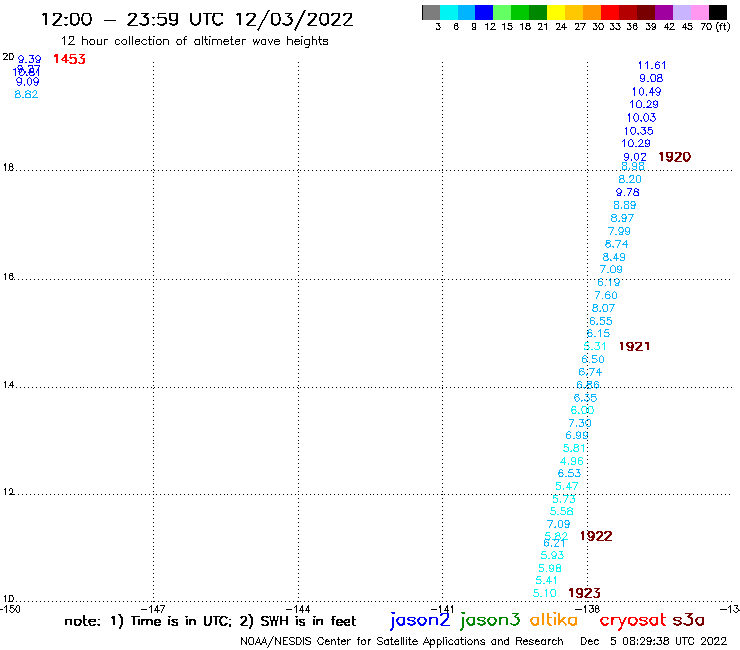Screen dimensions: 740x650
Task: Click the 8.89 wave height value
Action: point(625,205)
